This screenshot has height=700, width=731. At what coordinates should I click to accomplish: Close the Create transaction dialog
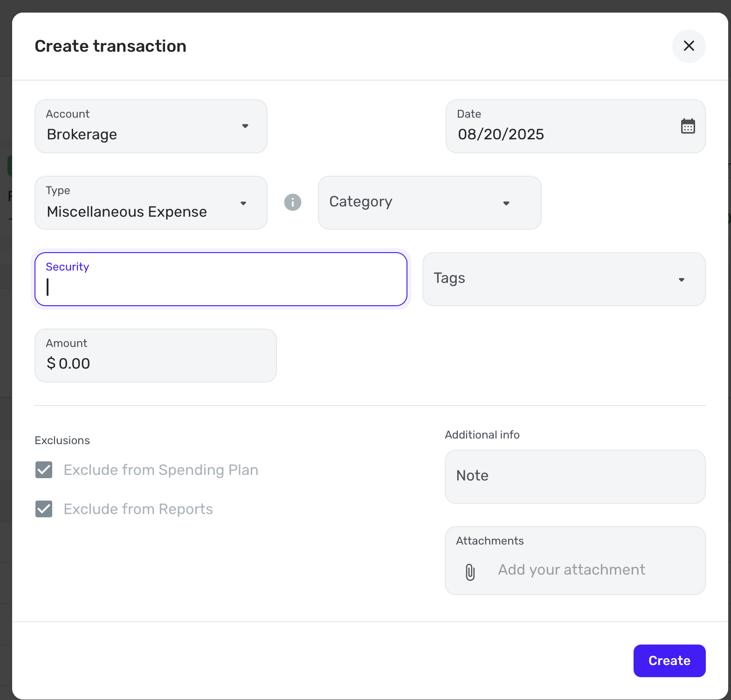tap(689, 46)
